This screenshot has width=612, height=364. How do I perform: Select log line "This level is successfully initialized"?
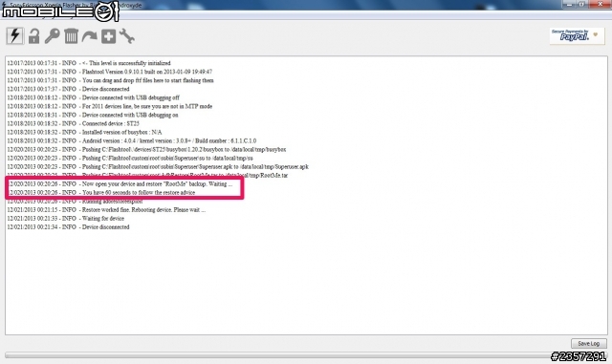pyautogui.click(x=89, y=63)
